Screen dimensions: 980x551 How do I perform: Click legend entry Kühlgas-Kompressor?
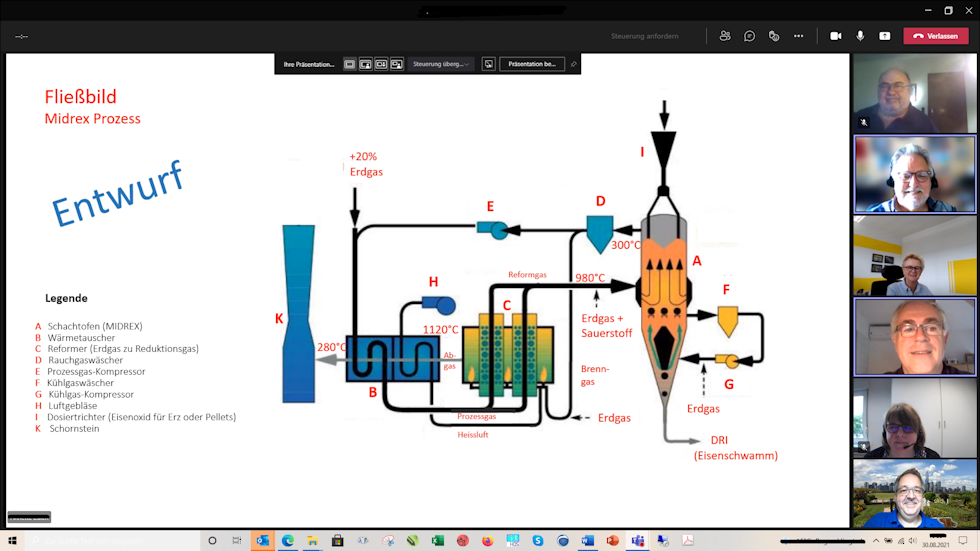click(x=91, y=394)
